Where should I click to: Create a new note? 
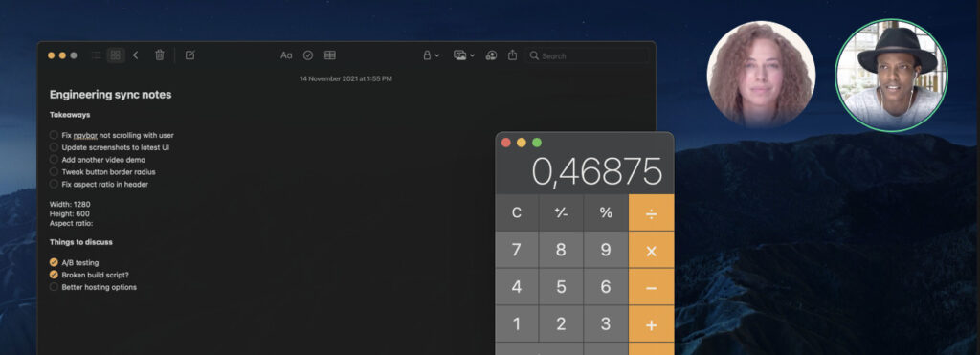pyautogui.click(x=190, y=55)
